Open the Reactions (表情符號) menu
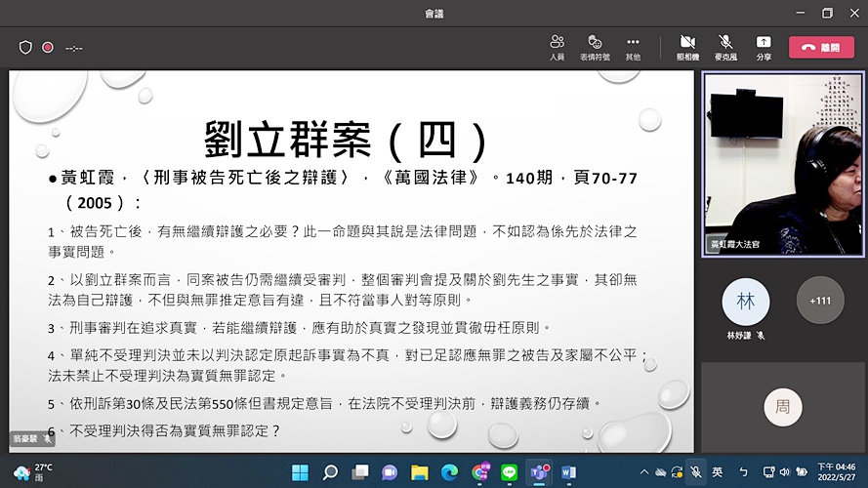The image size is (868, 488). tap(594, 46)
